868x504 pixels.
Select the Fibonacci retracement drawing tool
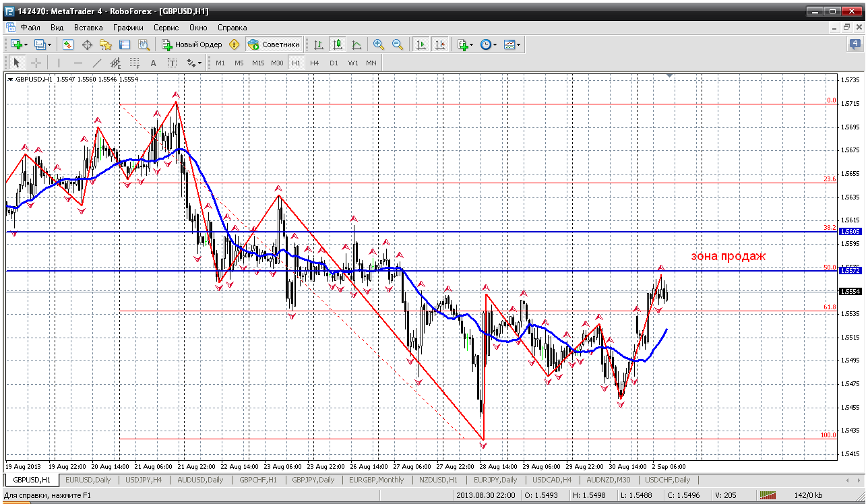(x=134, y=63)
